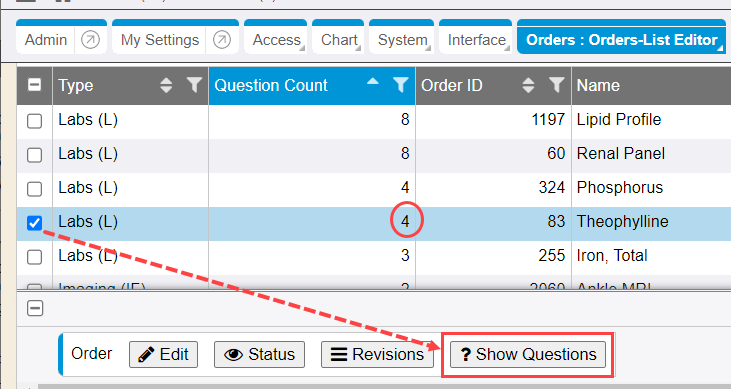731x389 pixels.
Task: Sort the Type column using sort arrows
Action: [166, 85]
